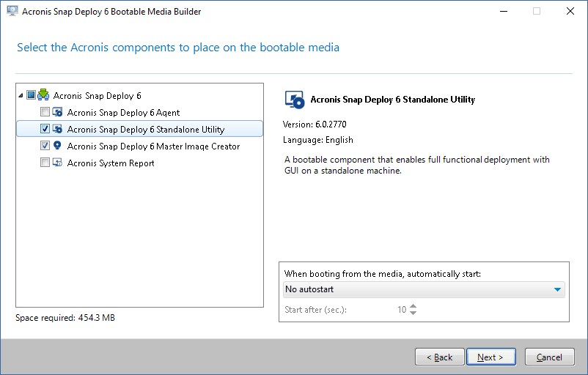The height and width of the screenshot is (375, 588).
Task: Enable the Acronis Snap Deploy 6 Agent checkbox
Action: (45, 112)
